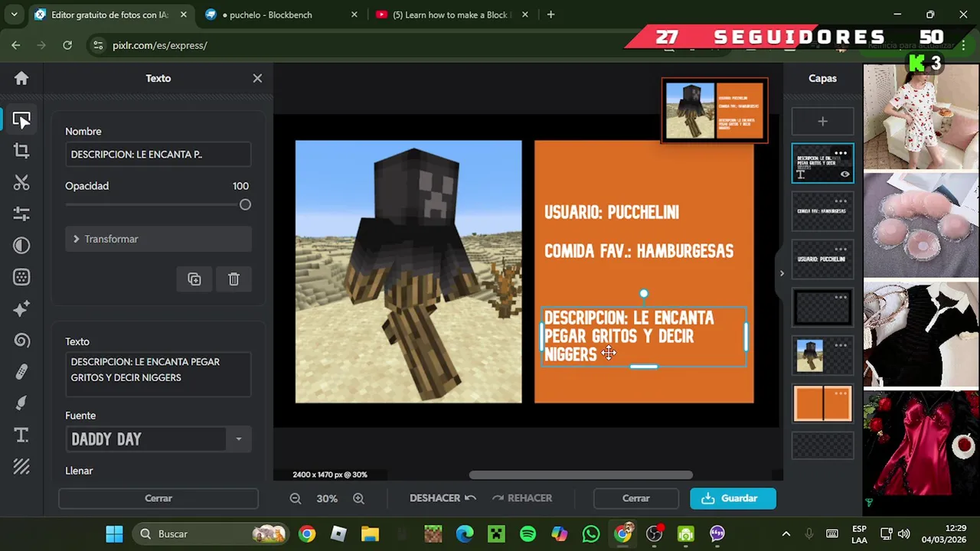This screenshot has height=551, width=980.
Task: Open the Windows Start menu
Action: 114,533
